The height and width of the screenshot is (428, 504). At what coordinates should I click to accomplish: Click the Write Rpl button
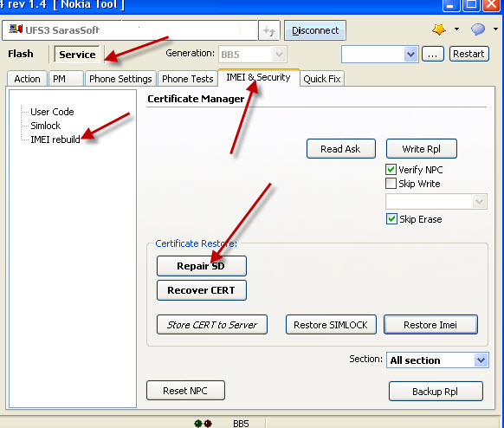tap(421, 149)
